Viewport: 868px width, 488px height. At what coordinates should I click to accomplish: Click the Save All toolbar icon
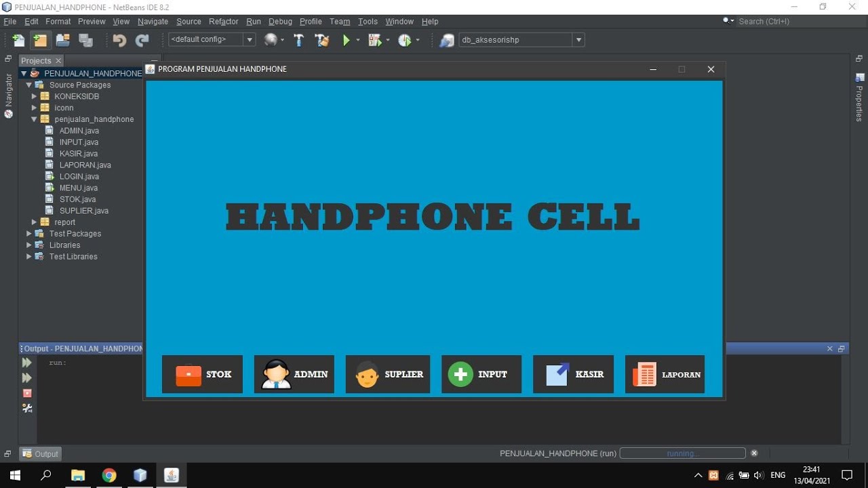(86, 40)
